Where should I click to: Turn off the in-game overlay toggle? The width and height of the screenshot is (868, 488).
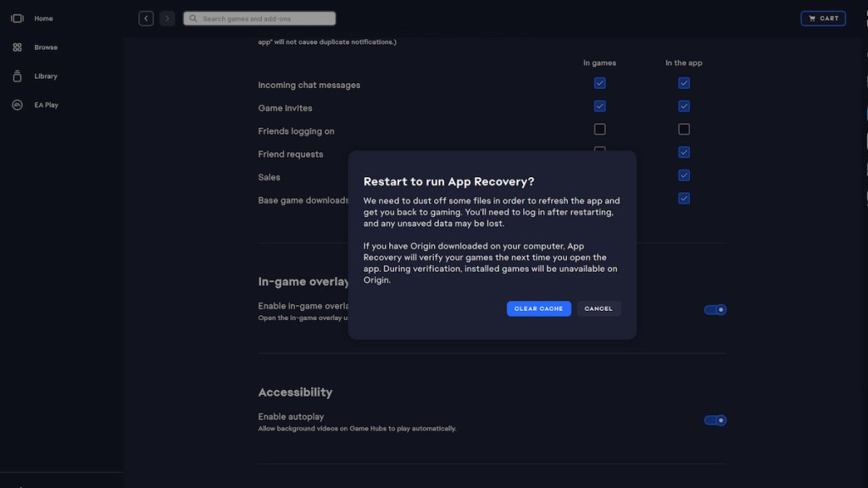tap(715, 309)
